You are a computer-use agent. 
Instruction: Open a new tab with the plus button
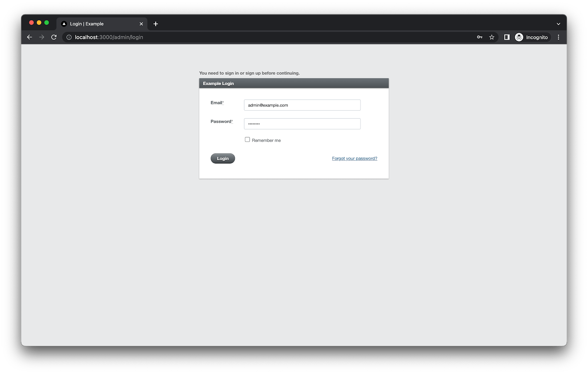(155, 24)
